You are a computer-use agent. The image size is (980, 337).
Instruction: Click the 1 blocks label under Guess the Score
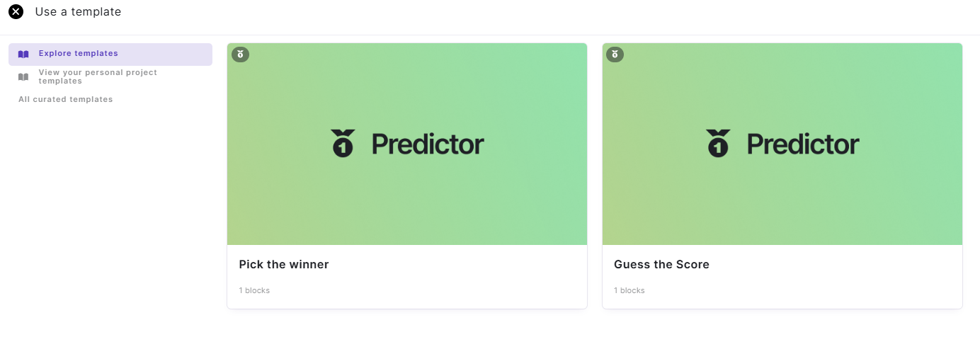coord(629,290)
